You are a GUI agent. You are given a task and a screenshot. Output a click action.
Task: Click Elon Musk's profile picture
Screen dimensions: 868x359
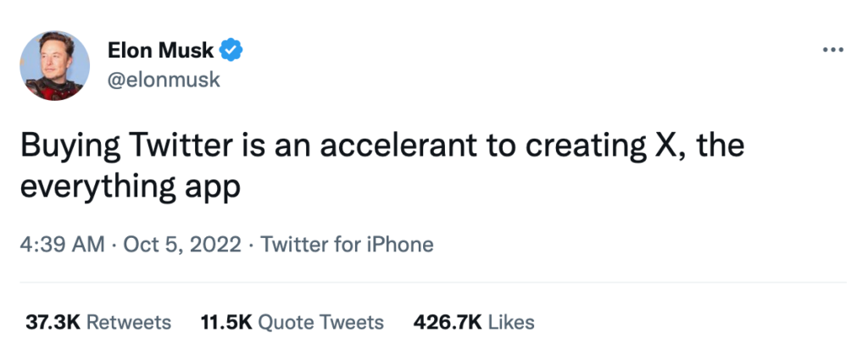(x=54, y=66)
